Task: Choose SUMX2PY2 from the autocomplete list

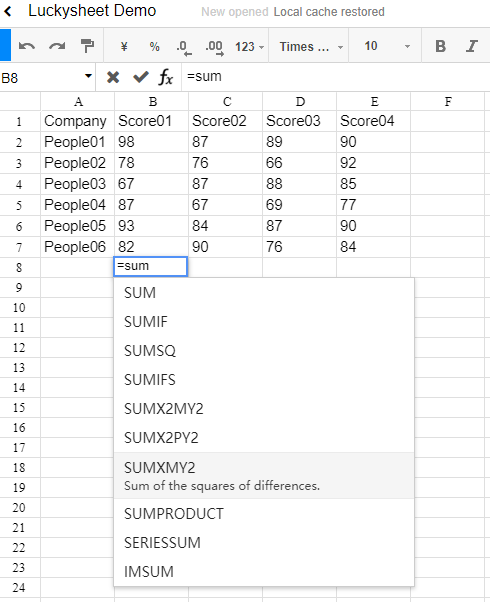Action: (x=264, y=438)
